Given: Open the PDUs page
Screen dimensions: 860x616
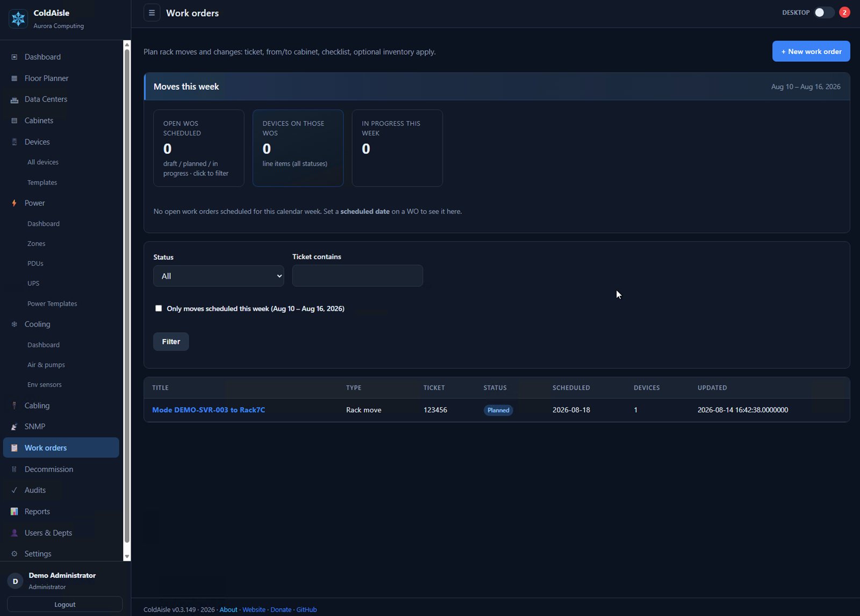Looking at the screenshot, I should pos(35,264).
